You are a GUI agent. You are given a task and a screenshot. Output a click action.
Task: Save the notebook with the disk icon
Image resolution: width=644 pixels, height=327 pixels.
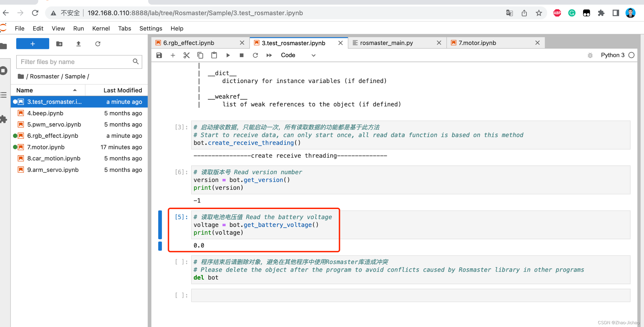159,55
